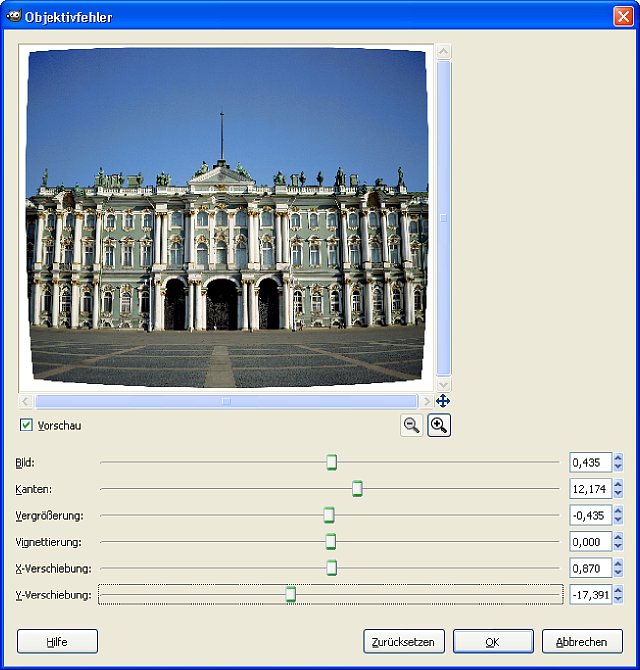
Task: Click the Y-Verschiebung value field -17,391
Action: tap(590, 595)
